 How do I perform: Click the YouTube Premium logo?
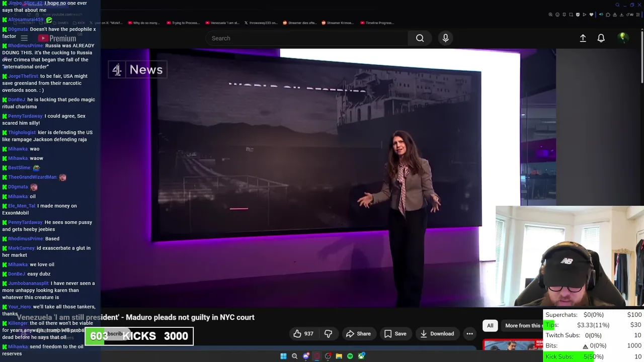click(57, 38)
